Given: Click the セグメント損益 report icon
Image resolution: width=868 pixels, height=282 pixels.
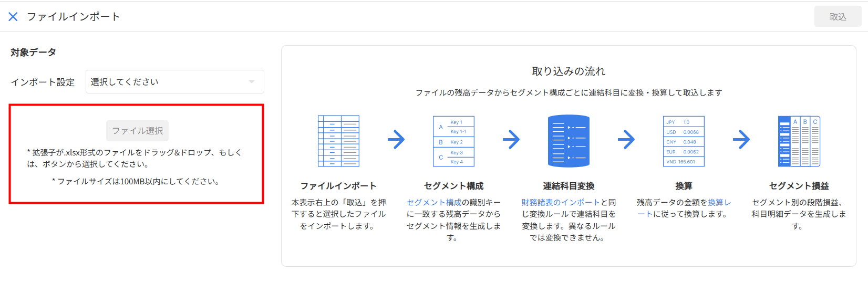Looking at the screenshot, I should [x=799, y=141].
